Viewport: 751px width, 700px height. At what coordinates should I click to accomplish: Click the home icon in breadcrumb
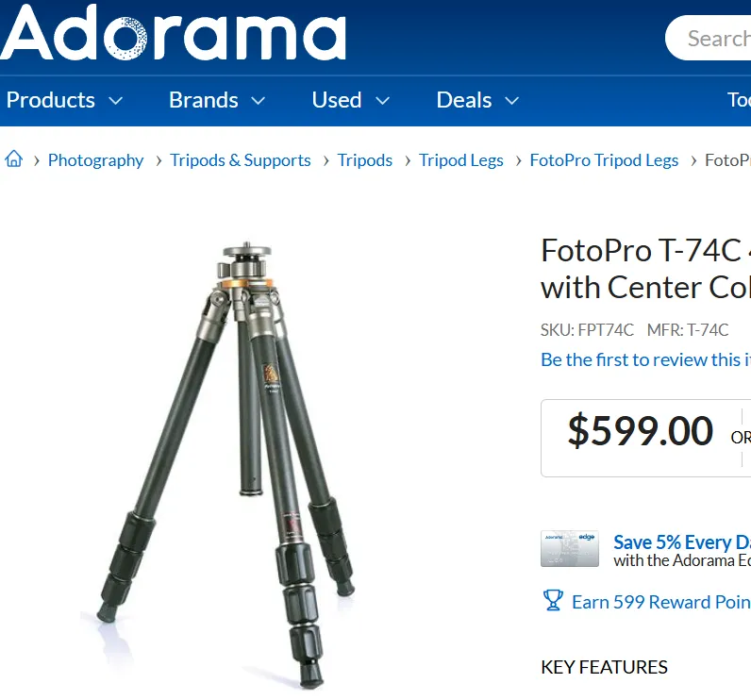[14, 158]
